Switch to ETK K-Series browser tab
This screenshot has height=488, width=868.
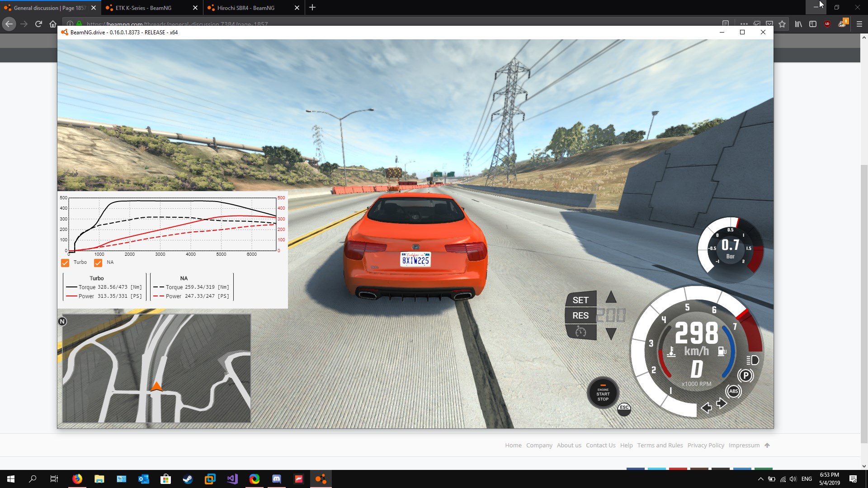point(151,8)
